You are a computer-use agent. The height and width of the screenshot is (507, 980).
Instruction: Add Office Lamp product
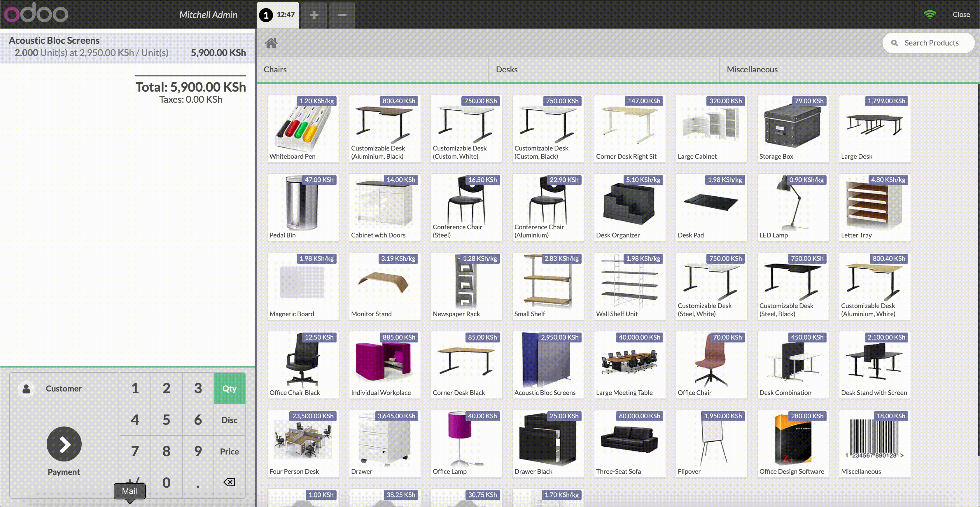tap(466, 444)
